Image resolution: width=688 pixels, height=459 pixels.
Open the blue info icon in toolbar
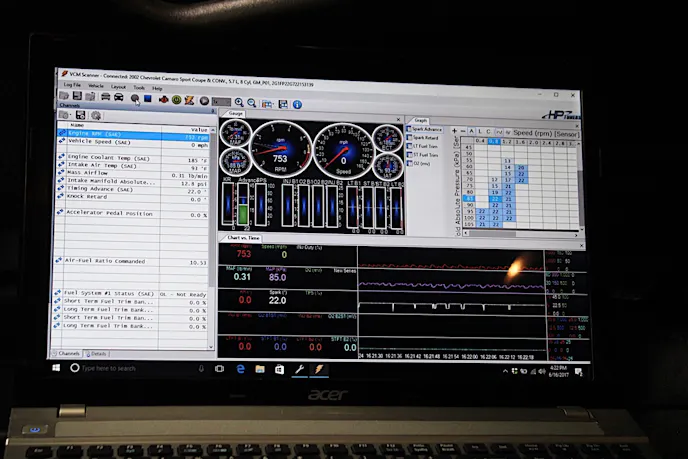coord(297,104)
